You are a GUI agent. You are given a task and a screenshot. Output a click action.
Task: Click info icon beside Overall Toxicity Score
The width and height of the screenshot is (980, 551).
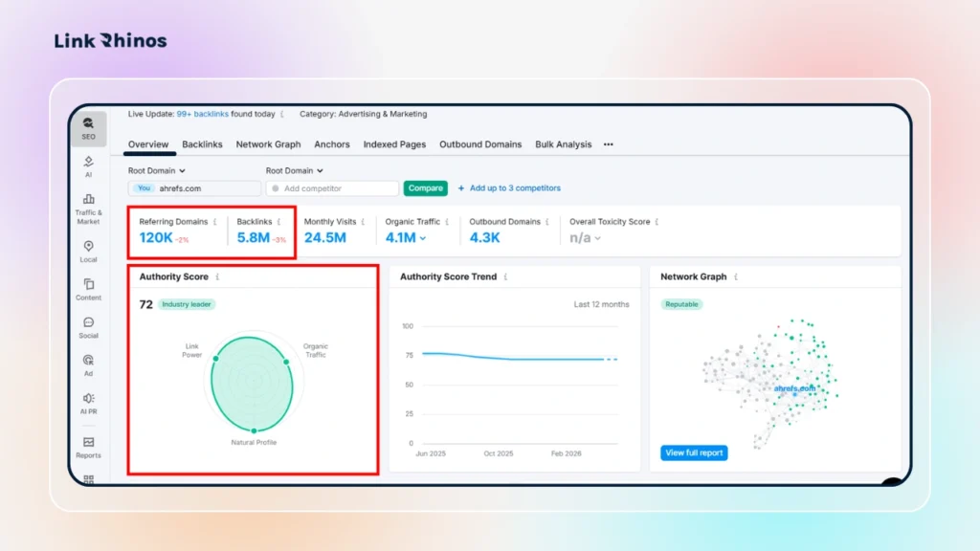(657, 222)
